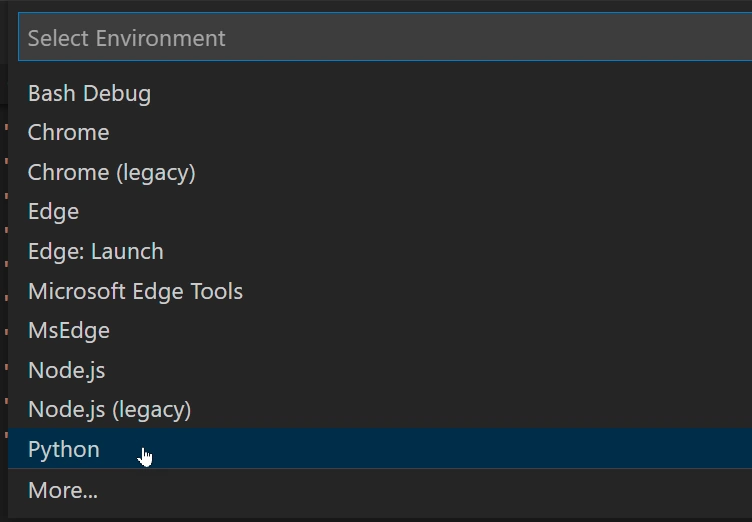Pick Chrome (legacy) from the list
The width and height of the screenshot is (752, 522).
112,172
